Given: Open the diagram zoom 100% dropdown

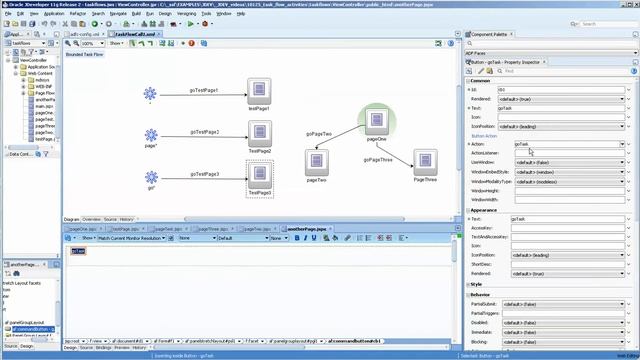Looking at the screenshot, I should 102,43.
